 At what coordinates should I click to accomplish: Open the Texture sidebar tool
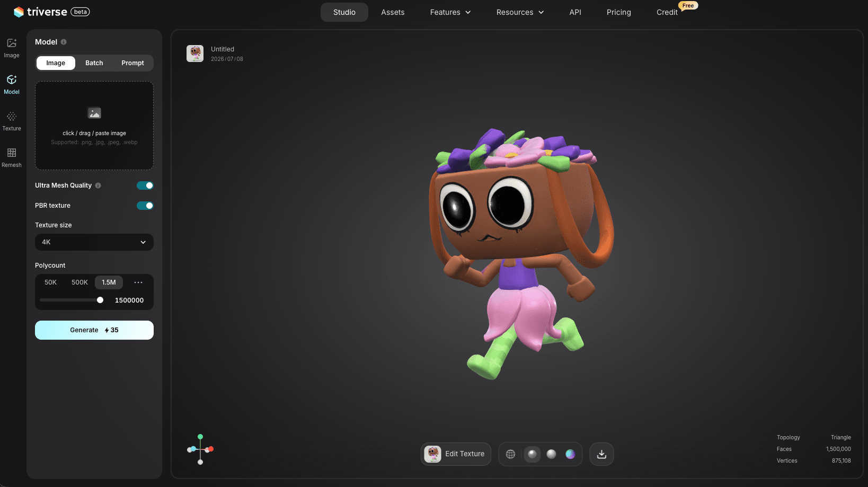click(12, 121)
